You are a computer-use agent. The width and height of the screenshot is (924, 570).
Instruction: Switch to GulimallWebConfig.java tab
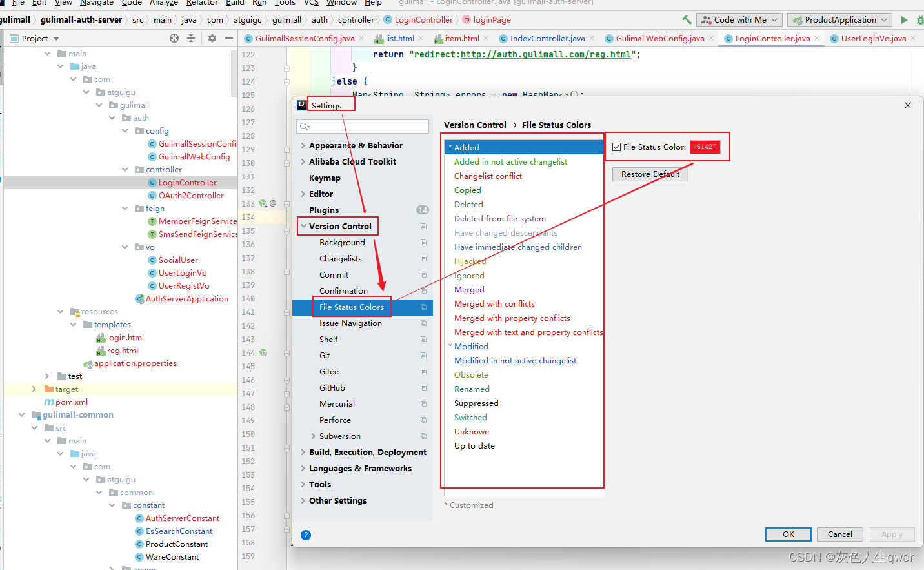coord(659,39)
